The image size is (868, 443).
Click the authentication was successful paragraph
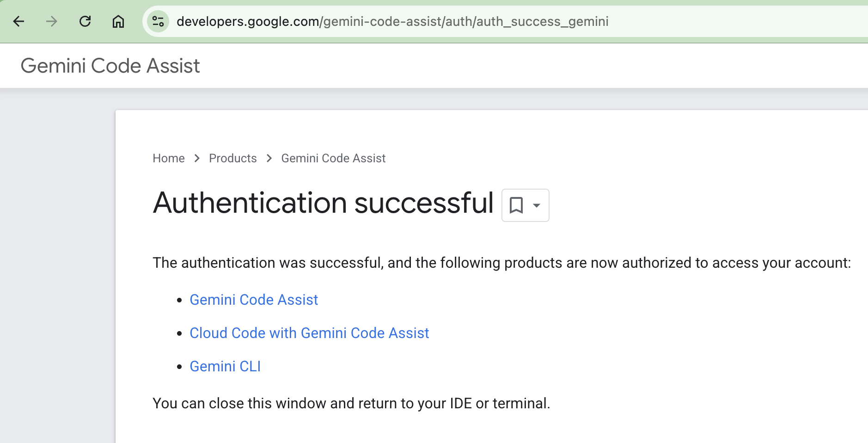tap(502, 263)
